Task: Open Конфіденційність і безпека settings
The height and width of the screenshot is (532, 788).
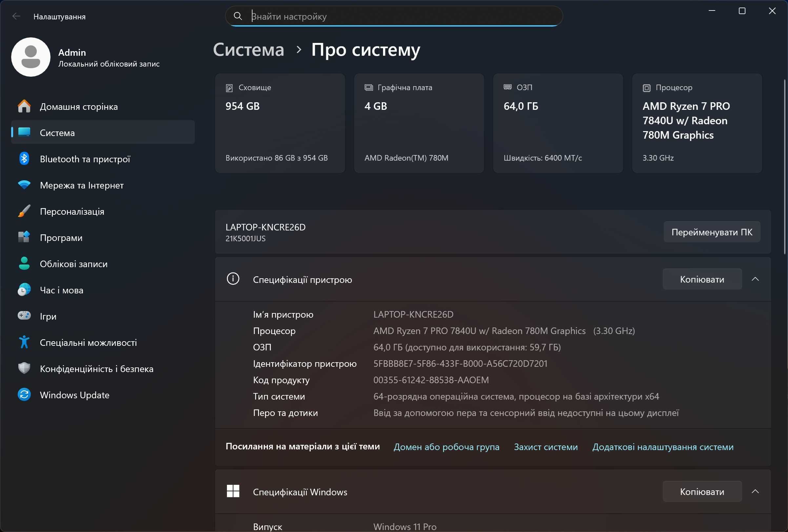Action: 103,369
